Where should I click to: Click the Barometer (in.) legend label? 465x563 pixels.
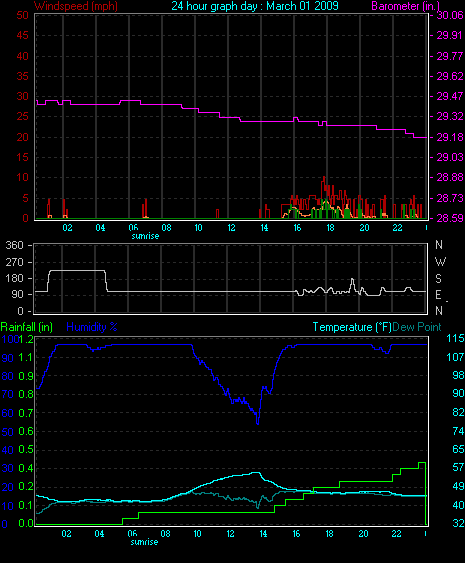tap(405, 6)
